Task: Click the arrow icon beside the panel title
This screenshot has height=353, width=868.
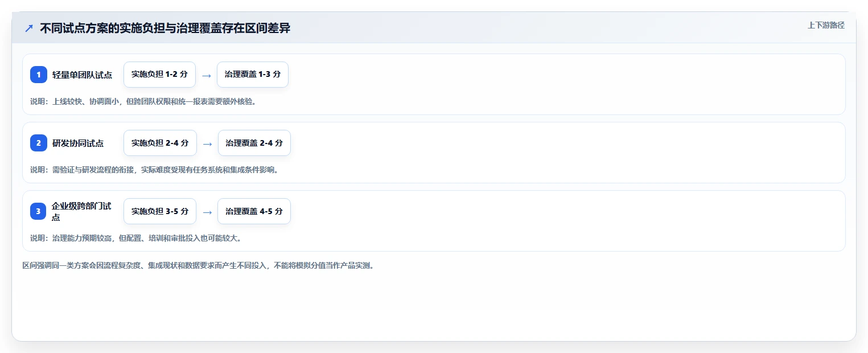Action: (29, 28)
